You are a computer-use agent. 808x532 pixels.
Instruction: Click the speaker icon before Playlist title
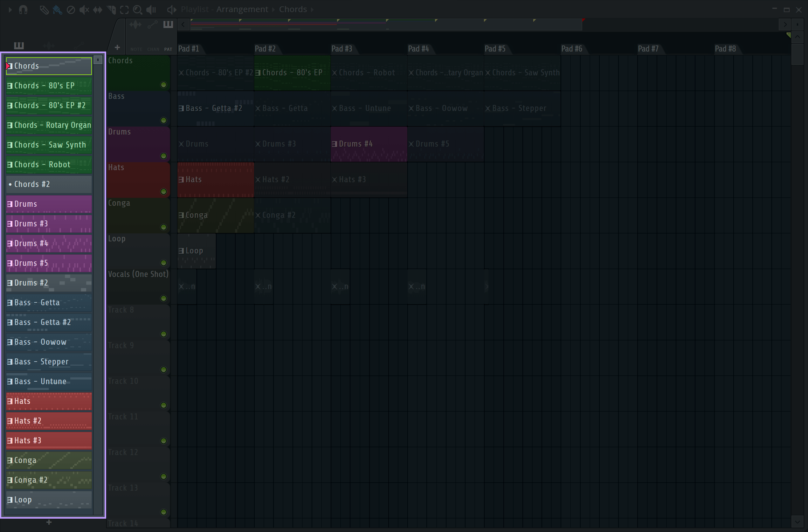[x=172, y=10]
